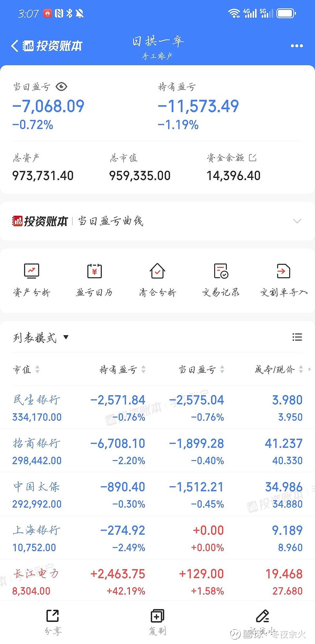The width and height of the screenshot is (315, 644).
Task: Toggle the eye icon beside 当日盈亏
Action: coord(61,86)
